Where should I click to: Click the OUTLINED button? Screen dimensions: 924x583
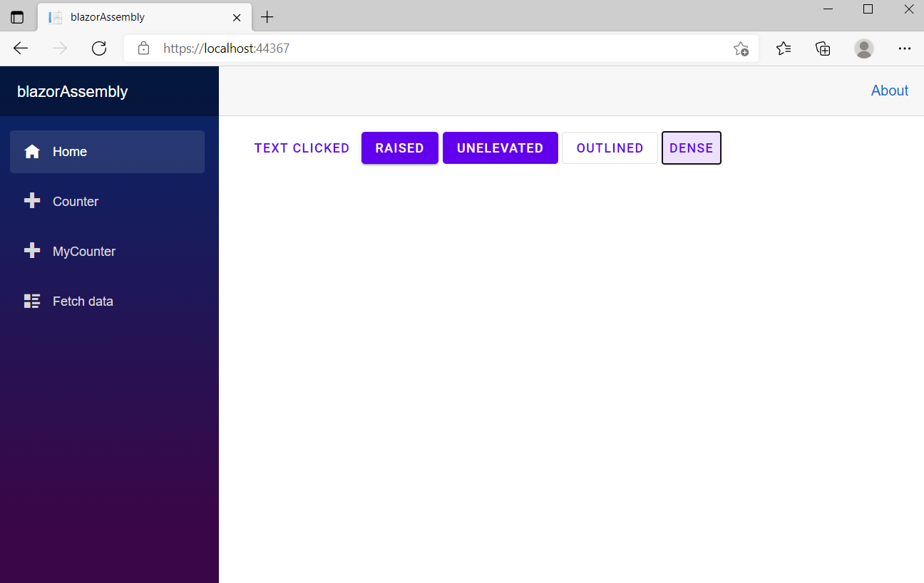pyautogui.click(x=610, y=148)
